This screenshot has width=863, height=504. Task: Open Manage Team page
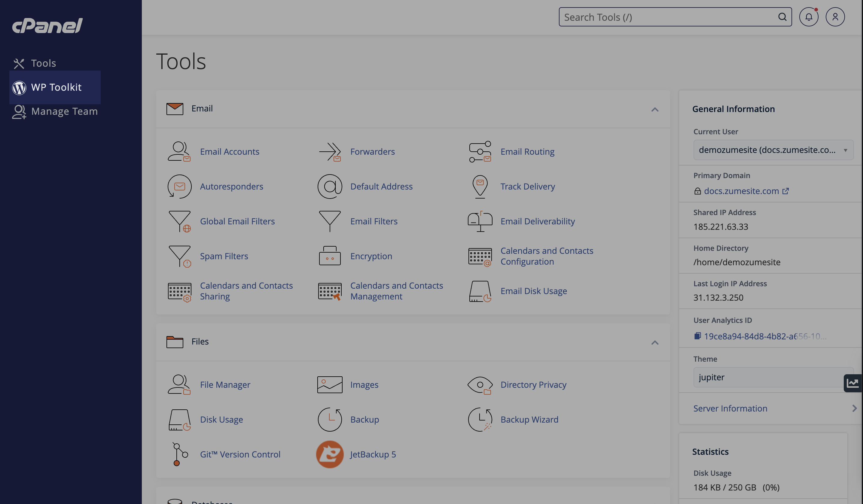point(65,111)
